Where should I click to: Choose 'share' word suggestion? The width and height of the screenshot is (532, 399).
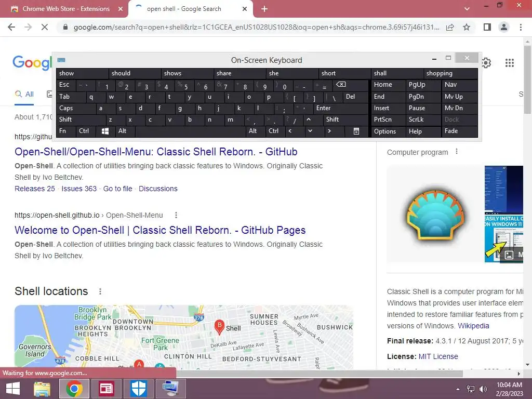[x=240, y=73]
